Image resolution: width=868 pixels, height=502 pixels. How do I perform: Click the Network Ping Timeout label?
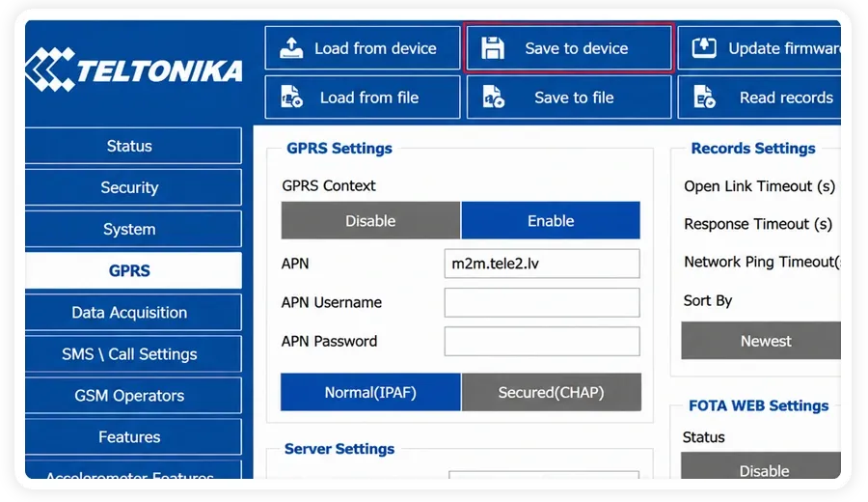point(762,262)
